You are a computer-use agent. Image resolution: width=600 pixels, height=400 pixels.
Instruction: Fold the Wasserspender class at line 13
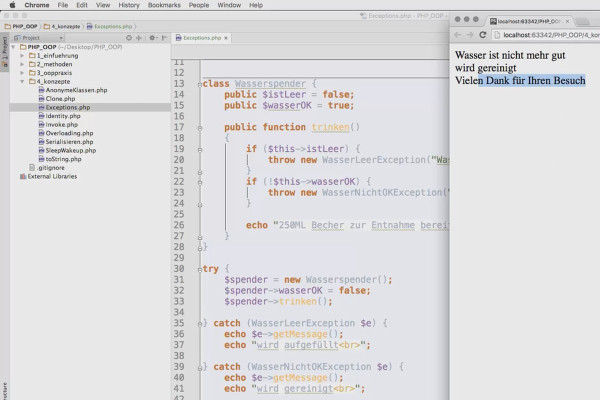200,85
